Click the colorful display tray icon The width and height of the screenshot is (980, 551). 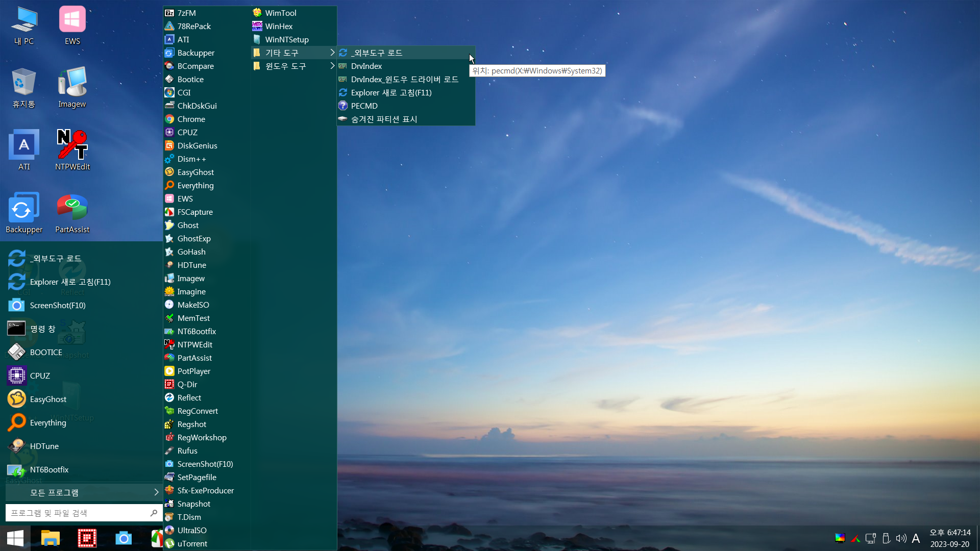(840, 538)
